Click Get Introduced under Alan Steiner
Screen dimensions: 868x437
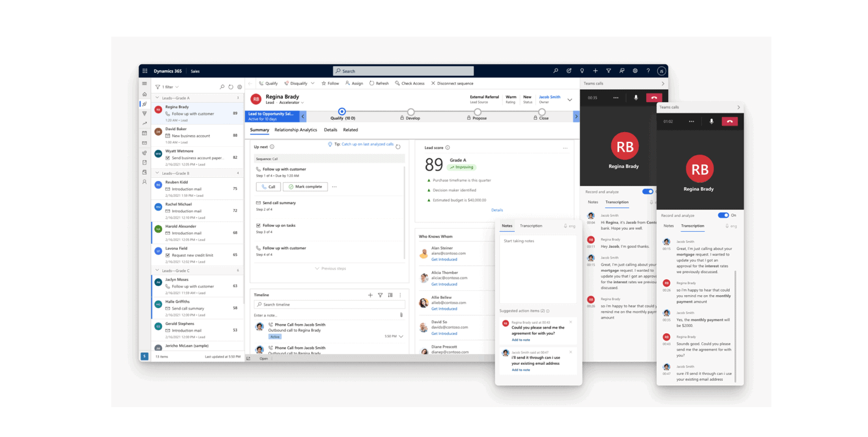444,260
